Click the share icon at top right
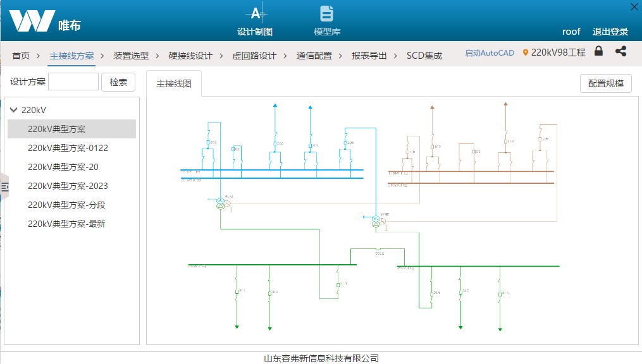 [x=620, y=52]
